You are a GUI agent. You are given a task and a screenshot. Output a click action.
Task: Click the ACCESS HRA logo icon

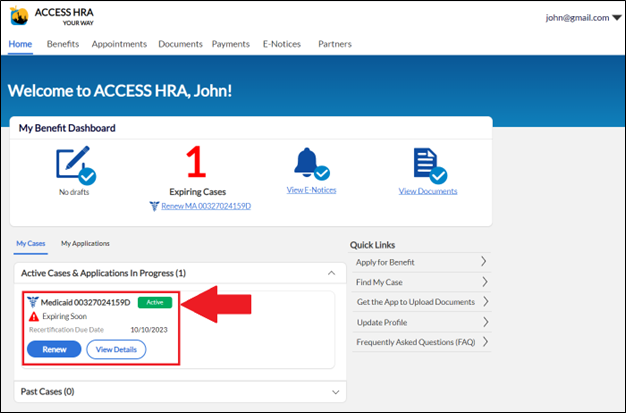pos(20,17)
